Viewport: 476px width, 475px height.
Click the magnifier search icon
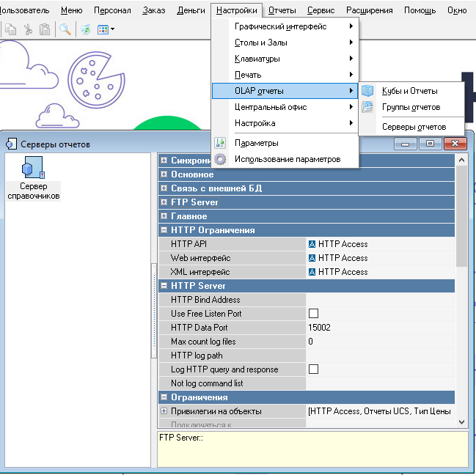click(65, 29)
